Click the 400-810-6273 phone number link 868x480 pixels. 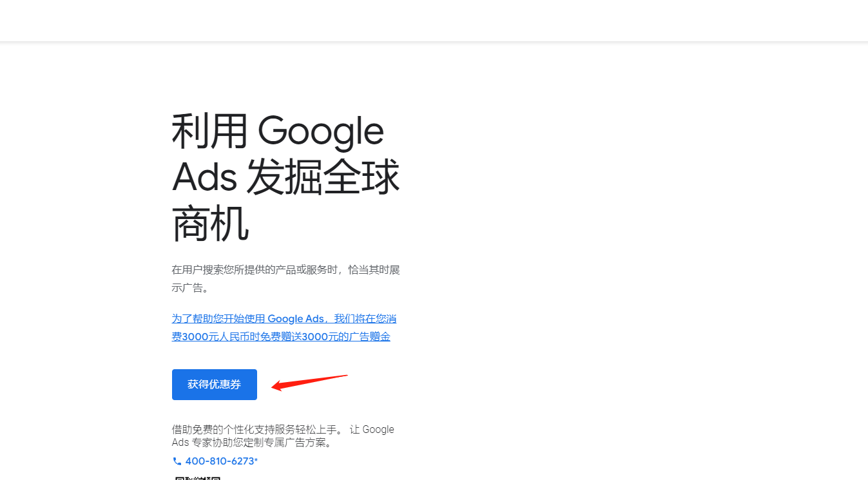tap(221, 461)
